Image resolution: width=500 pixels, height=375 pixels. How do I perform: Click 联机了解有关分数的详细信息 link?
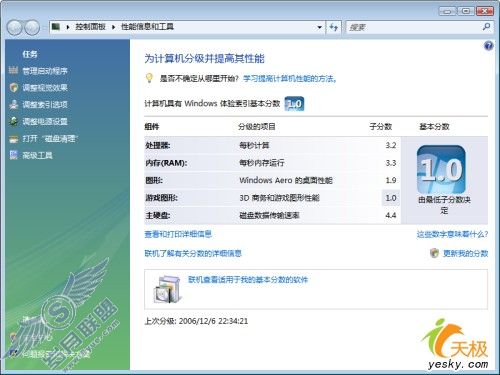(193, 254)
